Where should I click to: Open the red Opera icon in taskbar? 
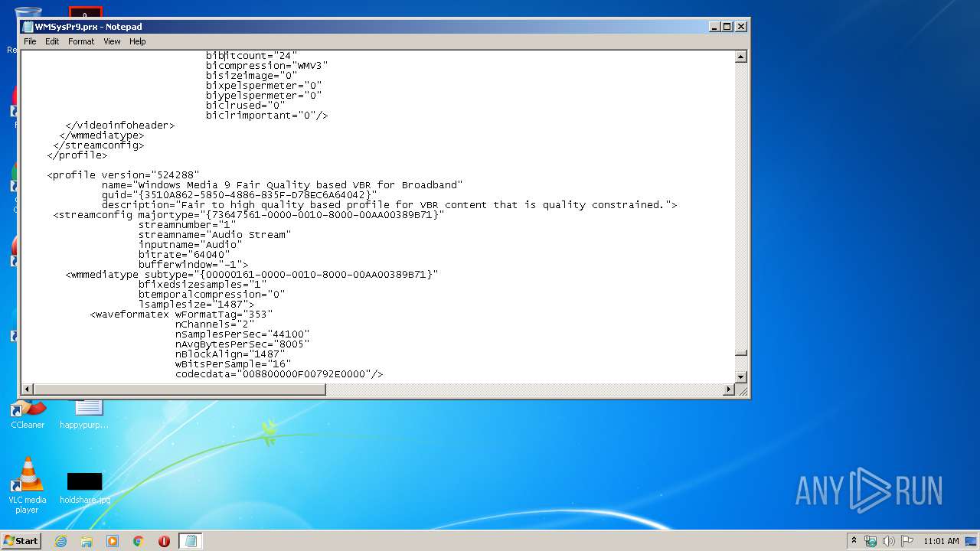click(x=164, y=541)
